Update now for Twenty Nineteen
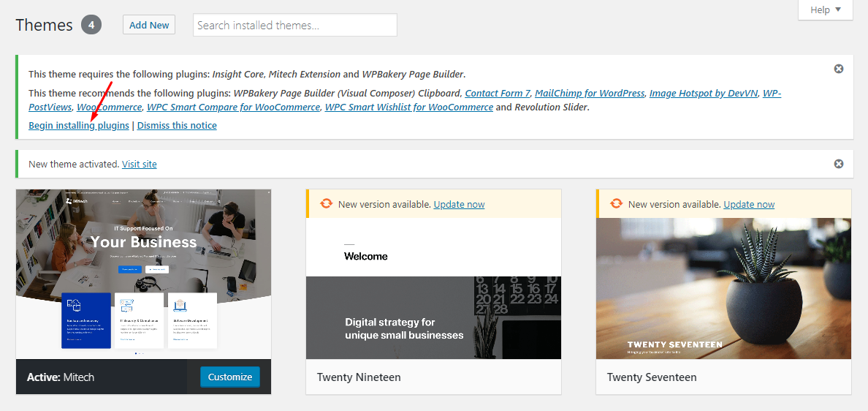Screen dimensions: 868x411 [459, 204]
